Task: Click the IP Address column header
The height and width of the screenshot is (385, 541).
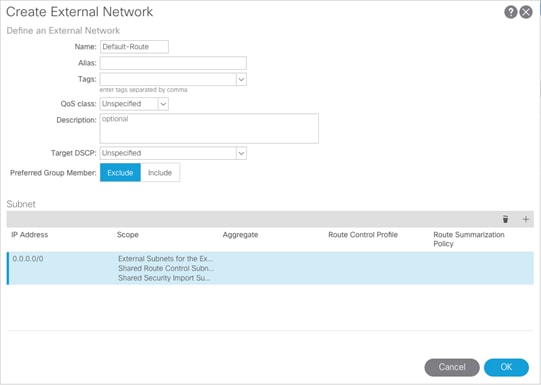Action: [30, 235]
